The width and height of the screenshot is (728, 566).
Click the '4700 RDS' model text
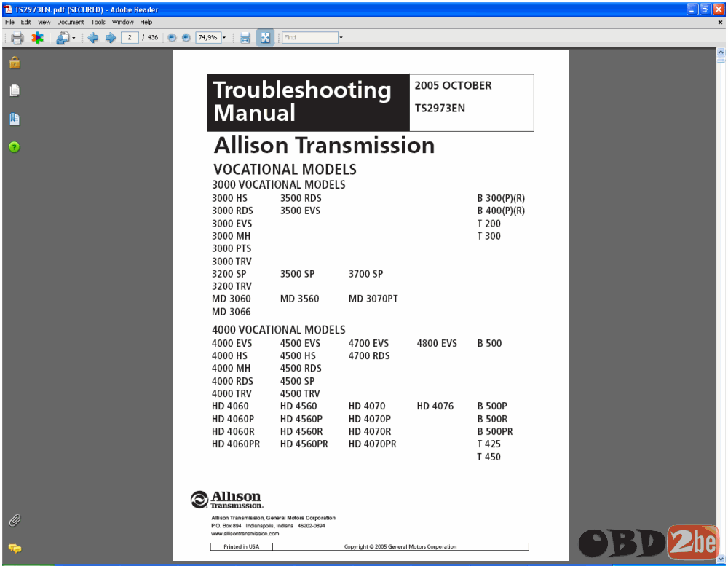click(368, 356)
